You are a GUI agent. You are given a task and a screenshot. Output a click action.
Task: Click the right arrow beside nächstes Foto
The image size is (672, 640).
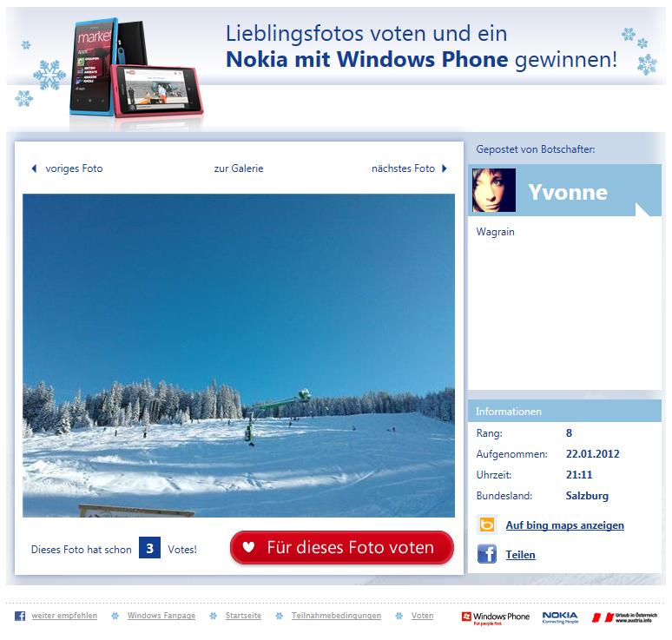445,168
